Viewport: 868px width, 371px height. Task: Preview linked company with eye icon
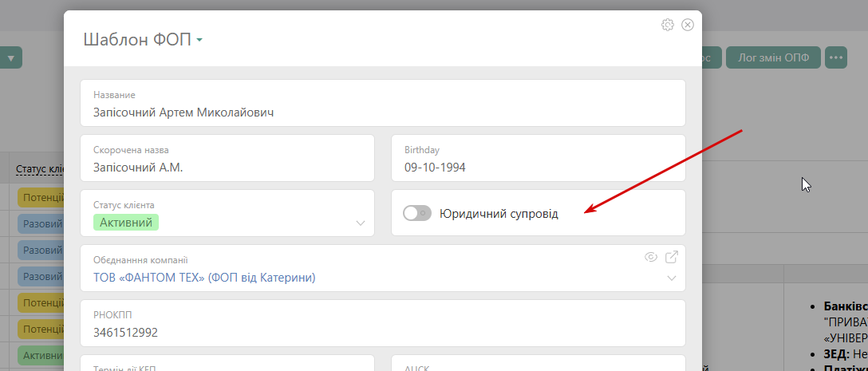click(651, 257)
